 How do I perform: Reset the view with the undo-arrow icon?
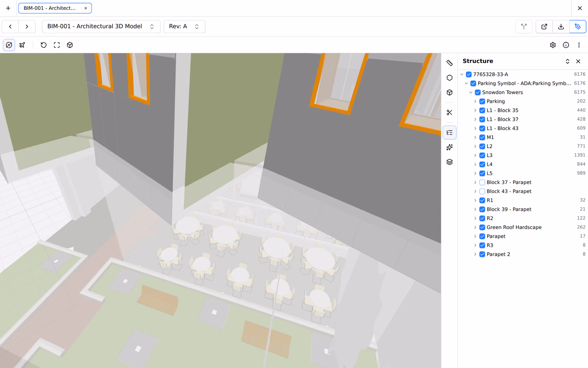pyautogui.click(x=43, y=45)
